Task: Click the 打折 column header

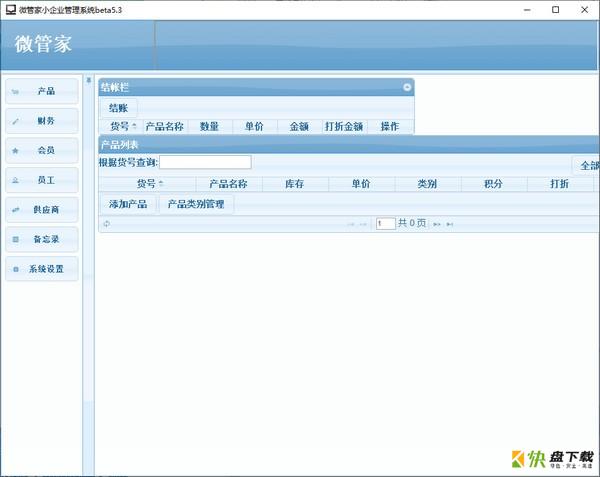Action: (x=560, y=184)
